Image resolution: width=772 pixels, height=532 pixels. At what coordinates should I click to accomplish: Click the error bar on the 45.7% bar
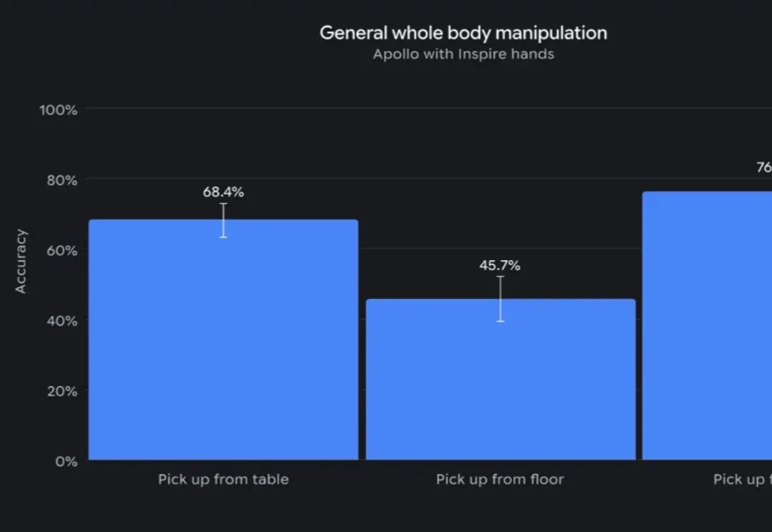point(500,298)
